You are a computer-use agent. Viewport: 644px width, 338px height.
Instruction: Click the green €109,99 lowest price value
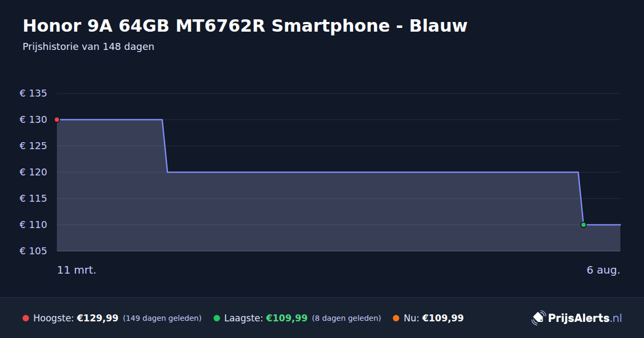287,318
